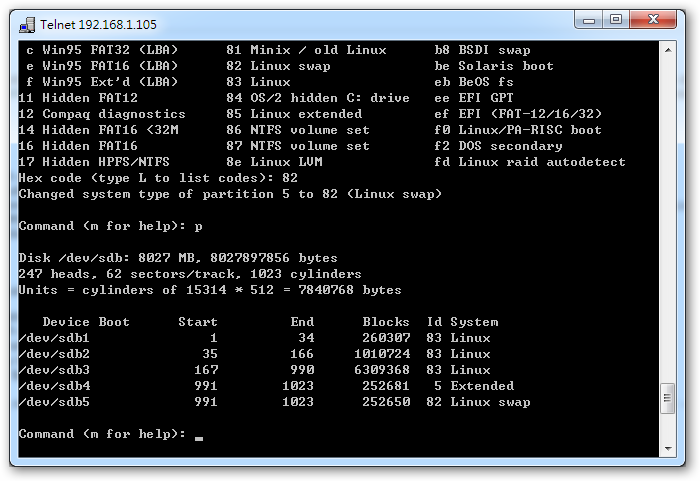The height and width of the screenshot is (481, 700).
Task: Click the /dev/sdb1 device row
Action: tap(254, 338)
